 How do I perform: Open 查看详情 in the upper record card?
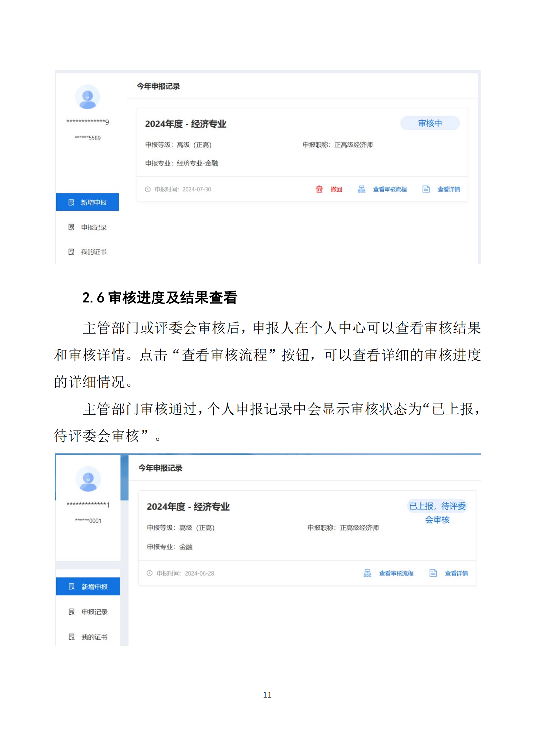448,189
